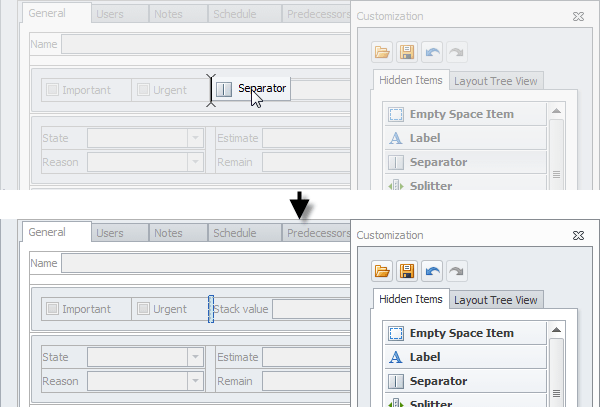Click the orange Save layout icon in lower window
600x407 pixels.
pyautogui.click(x=406, y=271)
